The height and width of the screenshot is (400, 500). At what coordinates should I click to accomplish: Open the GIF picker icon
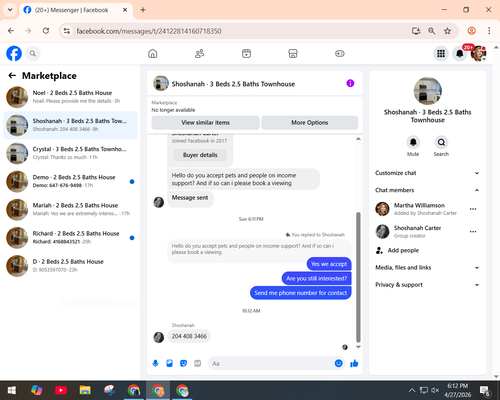pos(198,363)
